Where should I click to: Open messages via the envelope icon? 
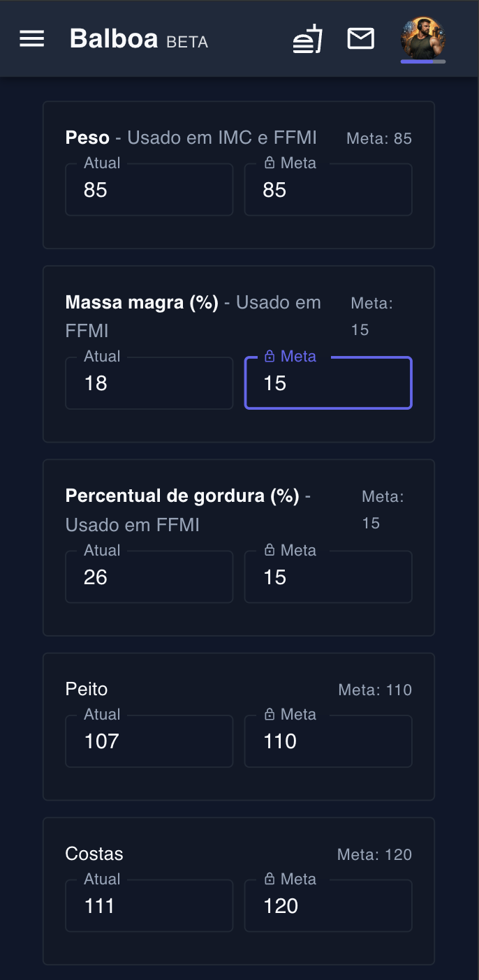(x=360, y=38)
